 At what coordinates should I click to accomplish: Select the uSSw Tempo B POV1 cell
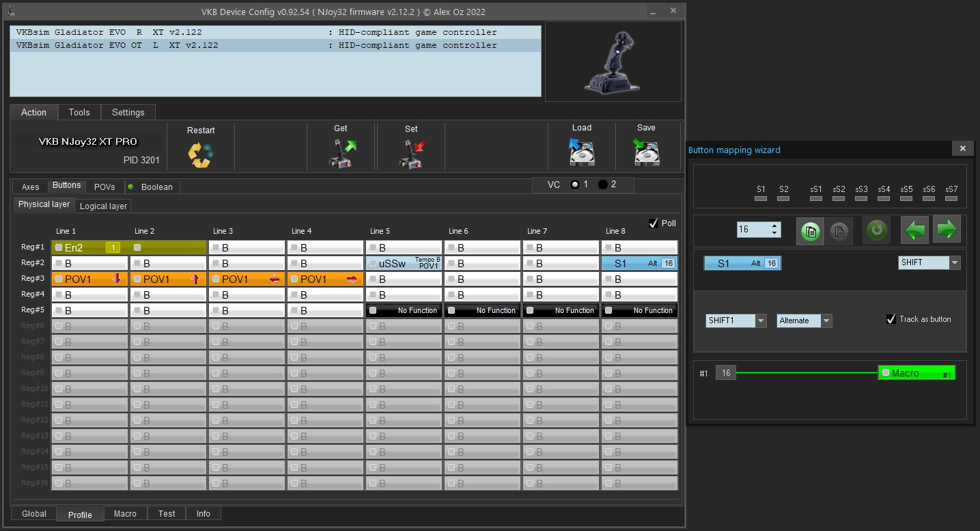404,263
